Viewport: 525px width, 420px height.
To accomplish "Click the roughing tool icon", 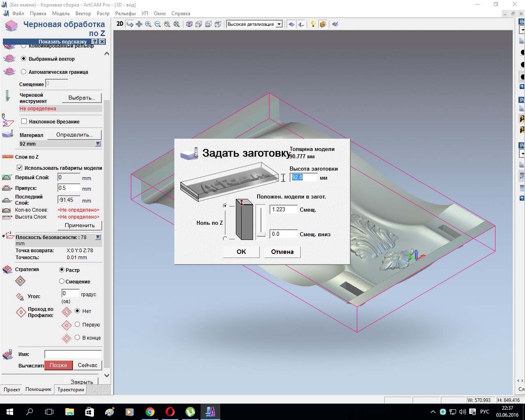I will (7, 96).
